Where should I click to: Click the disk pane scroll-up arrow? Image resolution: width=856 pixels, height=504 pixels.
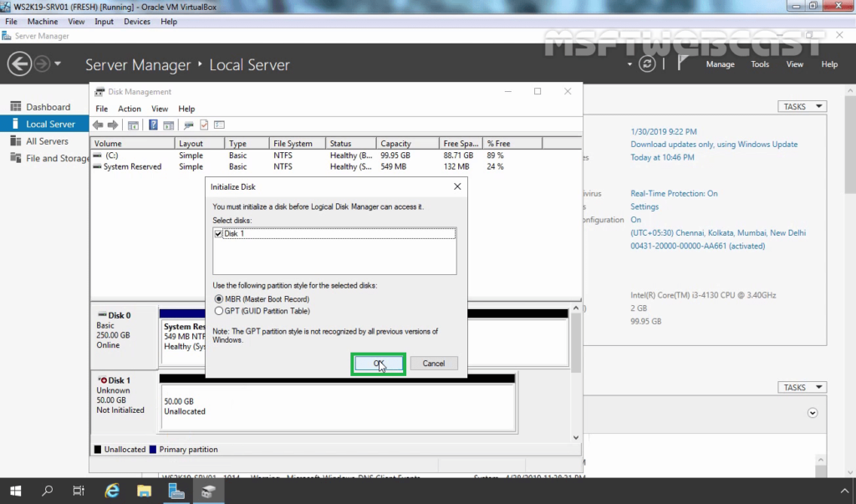pyautogui.click(x=576, y=308)
